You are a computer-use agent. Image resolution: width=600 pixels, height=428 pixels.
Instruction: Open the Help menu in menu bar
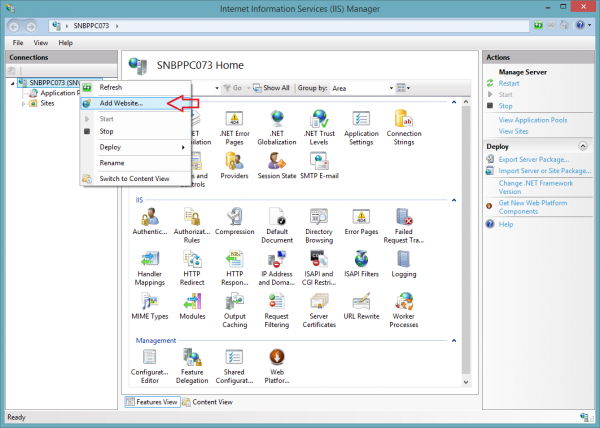point(65,43)
